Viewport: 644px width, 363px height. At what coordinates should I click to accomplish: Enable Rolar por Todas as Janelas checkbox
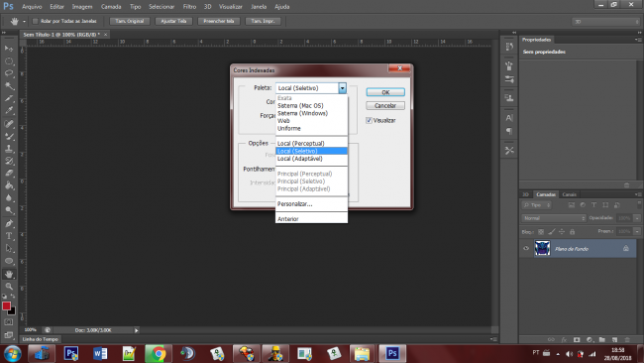point(35,21)
